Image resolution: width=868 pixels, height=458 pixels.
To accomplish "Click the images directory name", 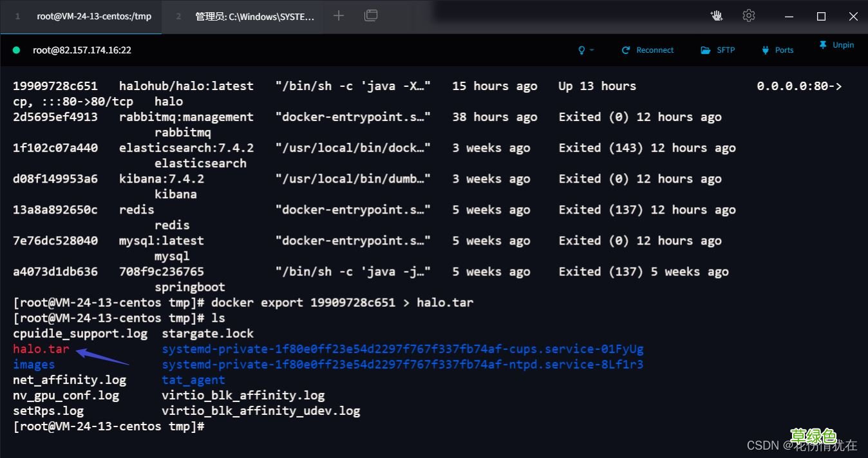I will [34, 364].
